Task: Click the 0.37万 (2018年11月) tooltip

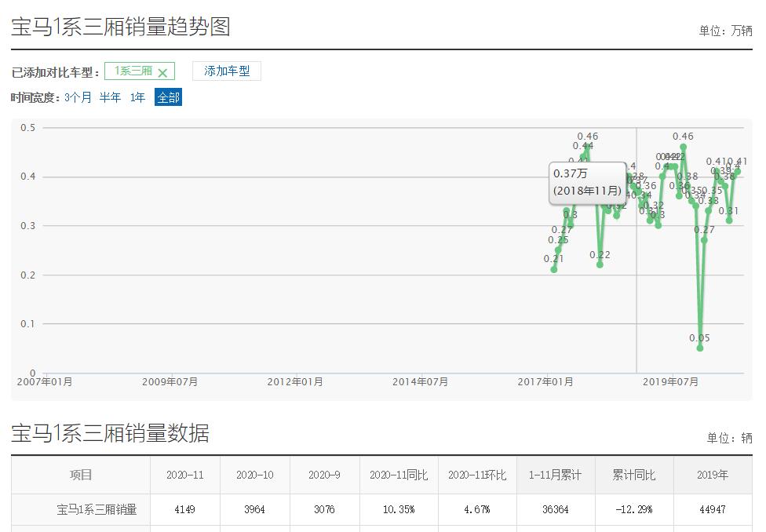Action: tap(588, 182)
